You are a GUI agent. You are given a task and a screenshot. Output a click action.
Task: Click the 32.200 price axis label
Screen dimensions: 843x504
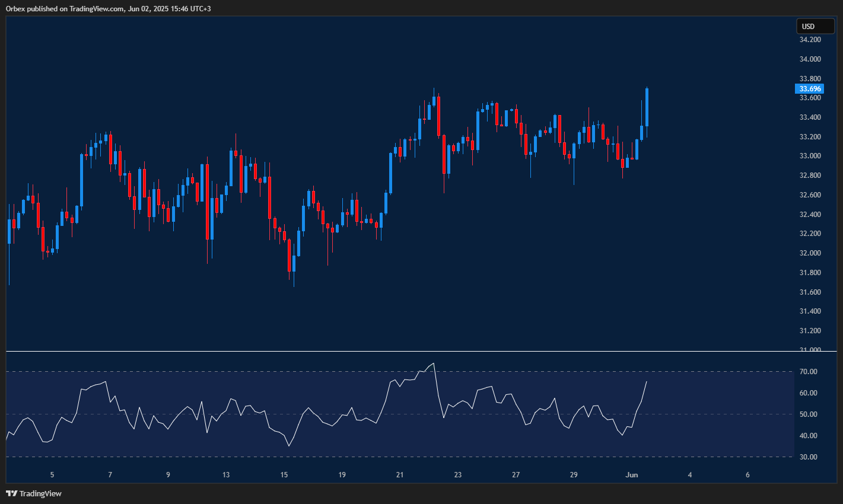point(810,234)
